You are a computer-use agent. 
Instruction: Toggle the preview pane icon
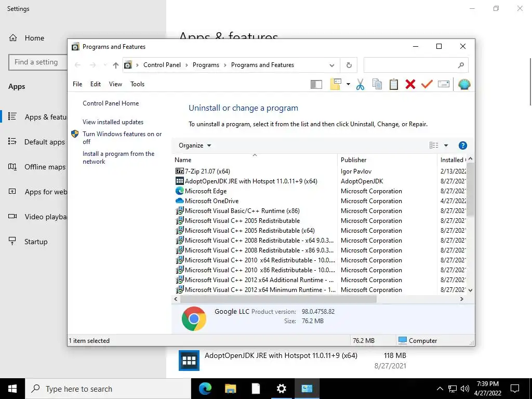pyautogui.click(x=316, y=84)
